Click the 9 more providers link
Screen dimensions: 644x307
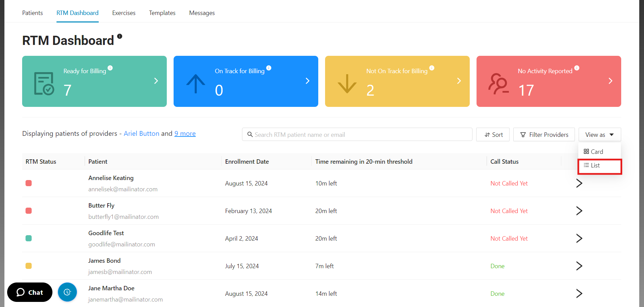click(185, 133)
